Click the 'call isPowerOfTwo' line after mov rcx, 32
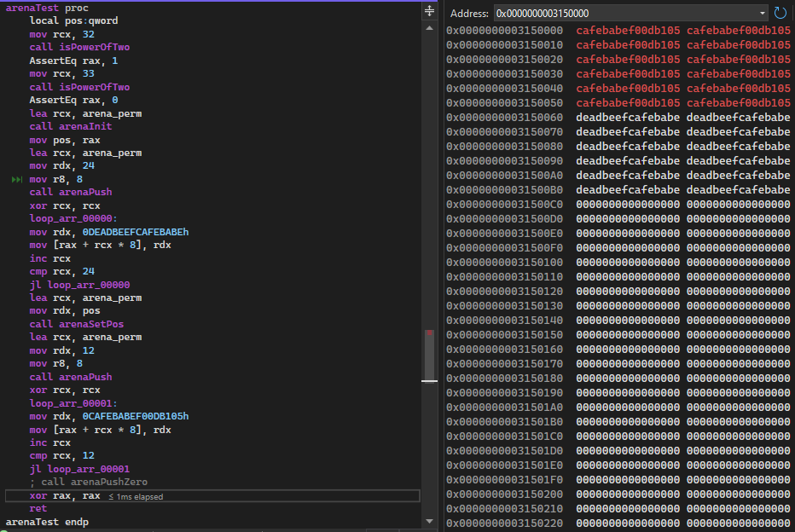Image resolution: width=795 pixels, height=532 pixels. (79, 47)
